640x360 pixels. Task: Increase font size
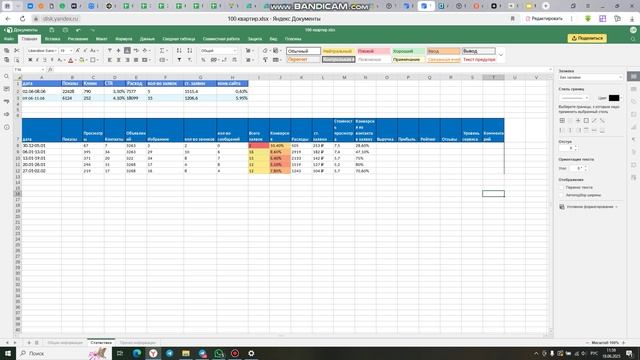click(78, 51)
